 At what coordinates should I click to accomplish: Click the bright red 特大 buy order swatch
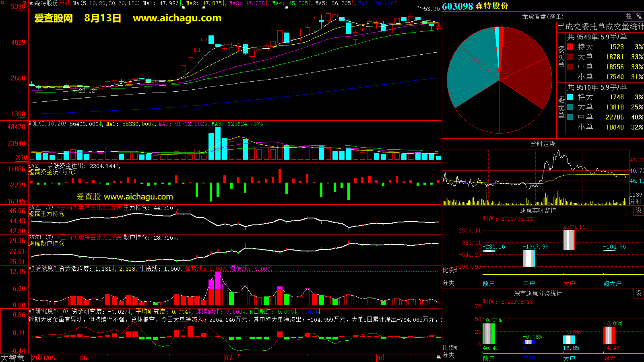click(570, 47)
